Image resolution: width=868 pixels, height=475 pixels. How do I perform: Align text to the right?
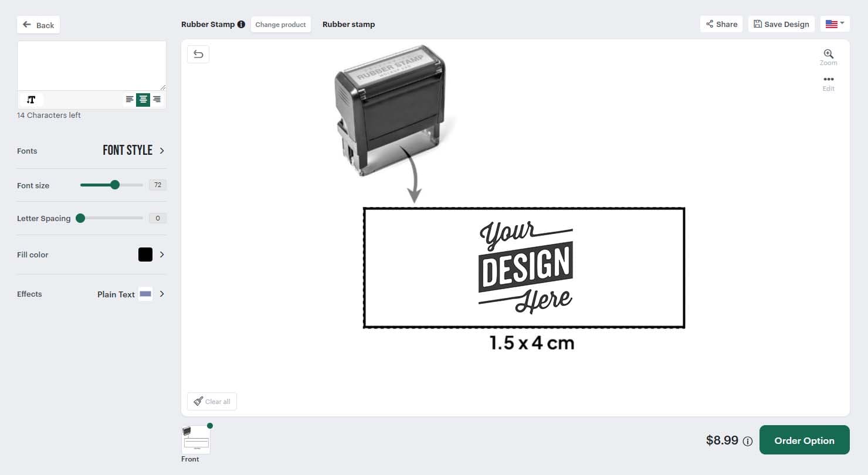(x=157, y=100)
